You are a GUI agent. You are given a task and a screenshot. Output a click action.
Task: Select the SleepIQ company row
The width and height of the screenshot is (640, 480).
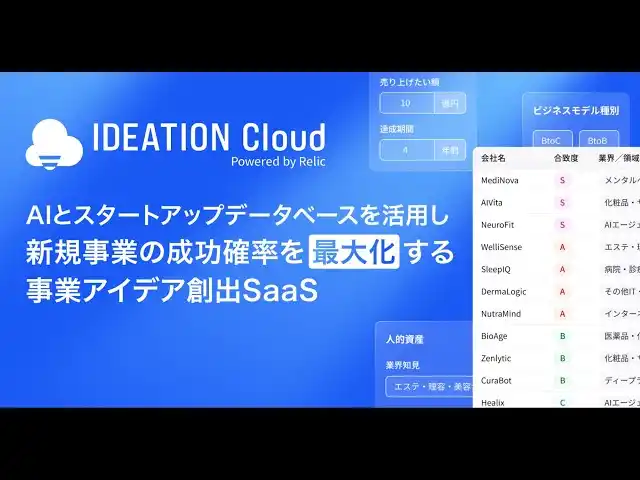tap(556, 269)
